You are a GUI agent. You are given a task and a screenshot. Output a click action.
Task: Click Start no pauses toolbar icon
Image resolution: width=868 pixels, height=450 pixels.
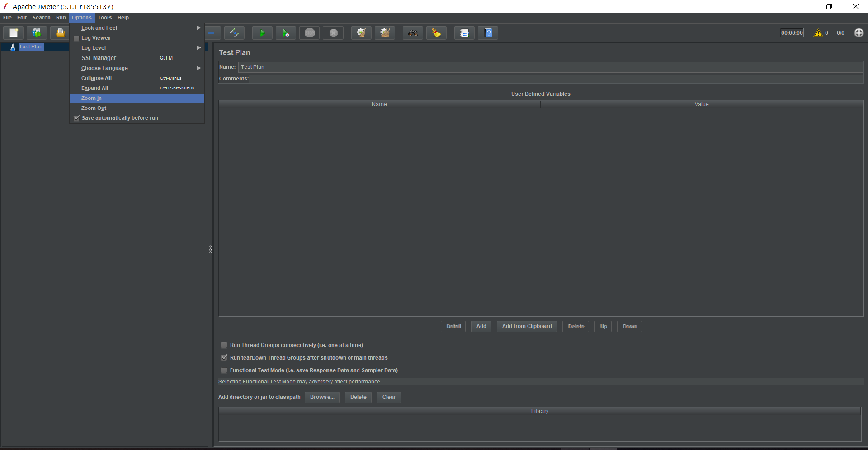(x=286, y=33)
